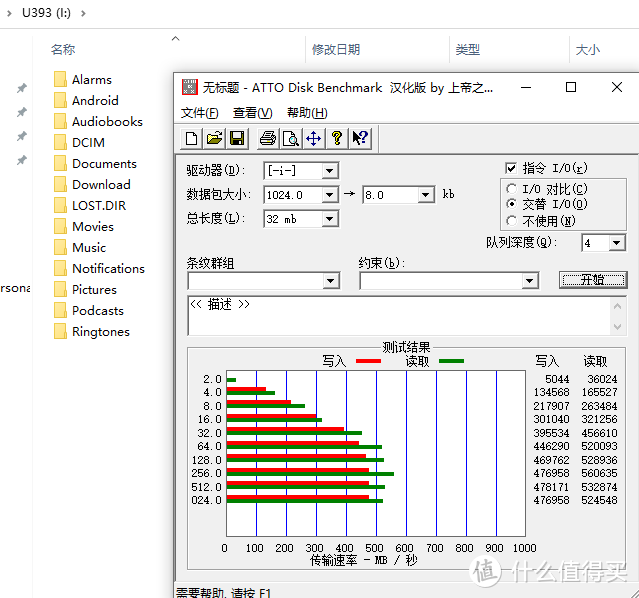Click the Save floppy disk icon
639x598 pixels.
pos(237,139)
